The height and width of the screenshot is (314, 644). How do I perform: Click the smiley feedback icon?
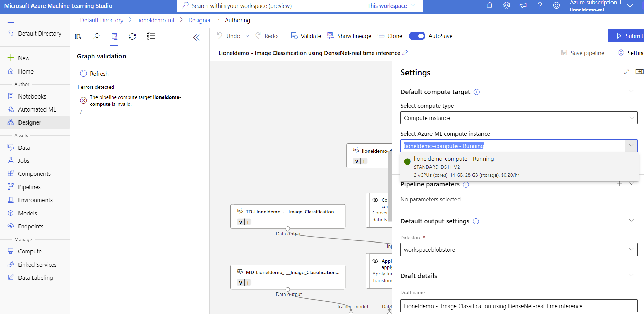[x=556, y=5]
